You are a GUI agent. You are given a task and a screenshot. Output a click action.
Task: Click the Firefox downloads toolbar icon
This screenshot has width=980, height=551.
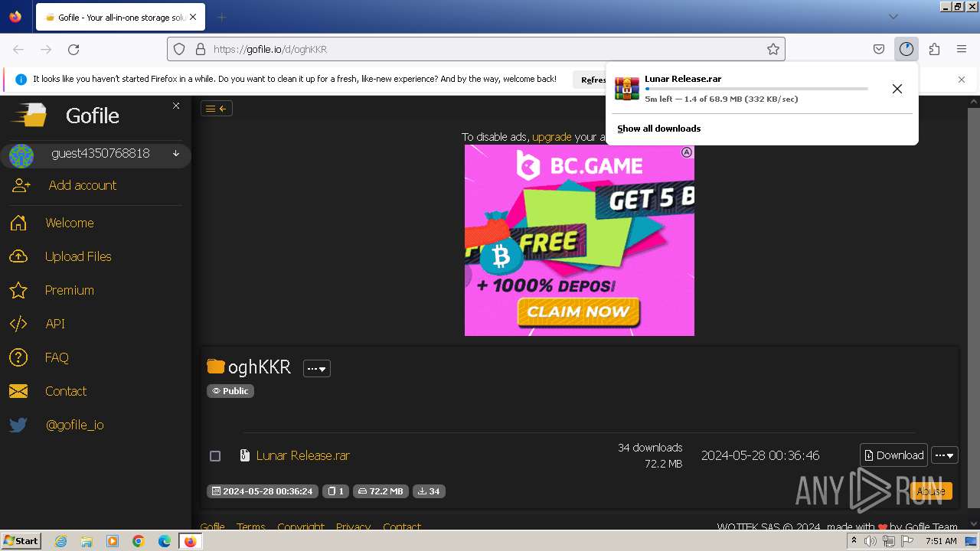[x=906, y=49]
